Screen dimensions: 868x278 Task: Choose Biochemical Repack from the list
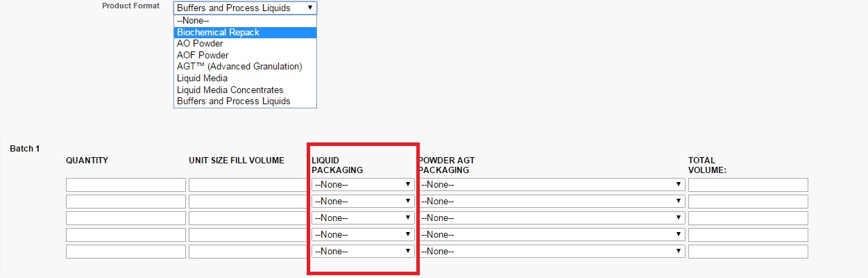click(x=245, y=32)
